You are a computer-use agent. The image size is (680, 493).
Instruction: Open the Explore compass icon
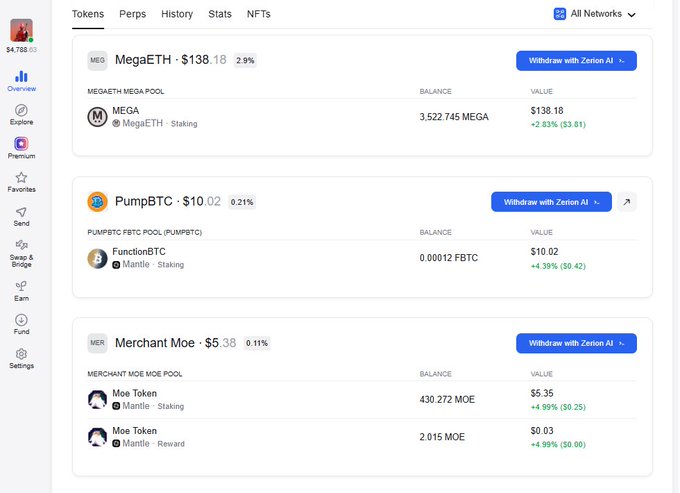tap(21, 110)
